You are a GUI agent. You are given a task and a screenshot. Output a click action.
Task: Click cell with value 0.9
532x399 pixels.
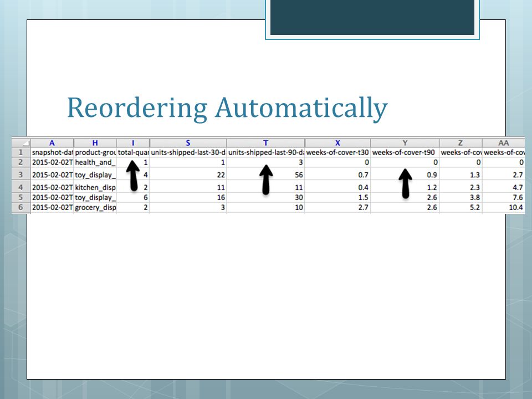pos(405,175)
